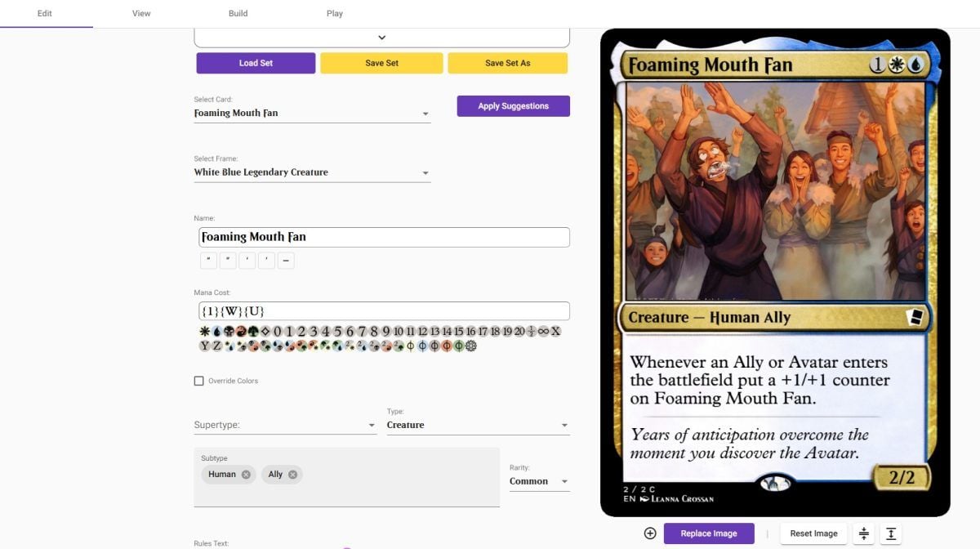
Task: Add generic mana symbol 5
Action: [x=337, y=332]
